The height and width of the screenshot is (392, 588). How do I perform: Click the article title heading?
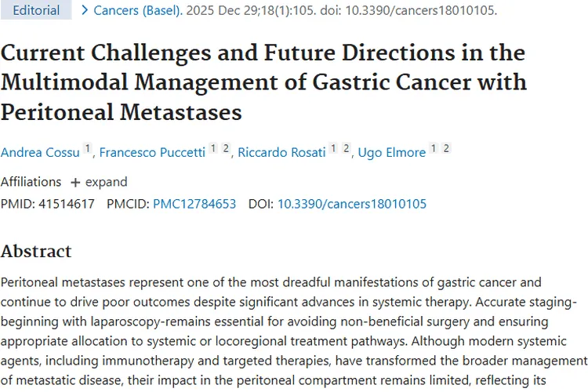(263, 83)
